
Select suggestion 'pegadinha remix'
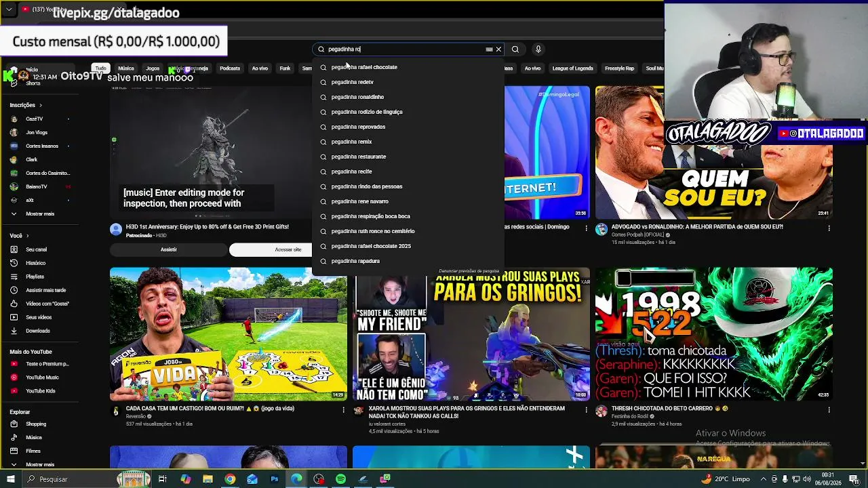pyautogui.click(x=408, y=142)
